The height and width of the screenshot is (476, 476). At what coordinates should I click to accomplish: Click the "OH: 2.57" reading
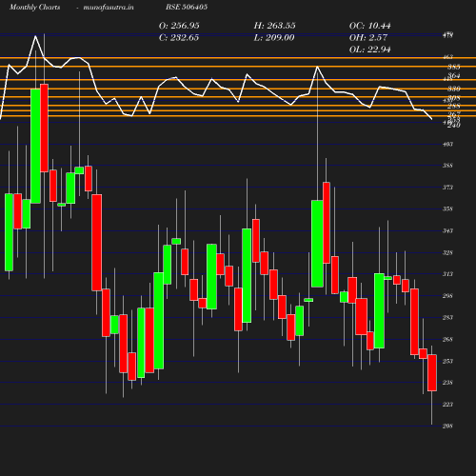368,38
